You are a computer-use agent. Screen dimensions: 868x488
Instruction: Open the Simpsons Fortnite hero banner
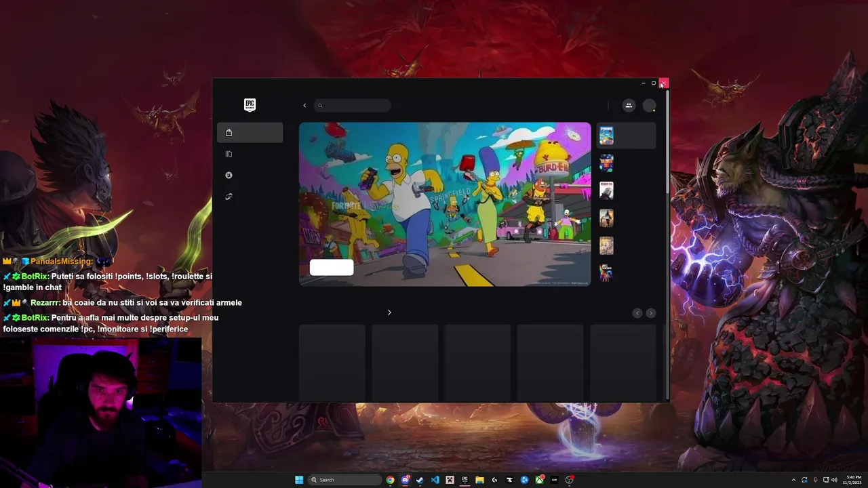click(445, 204)
